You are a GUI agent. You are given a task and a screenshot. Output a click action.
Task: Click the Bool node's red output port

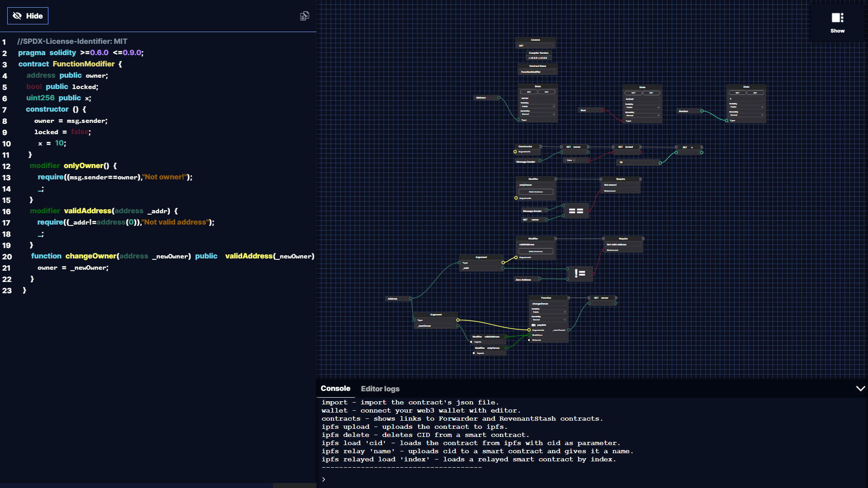coord(604,110)
